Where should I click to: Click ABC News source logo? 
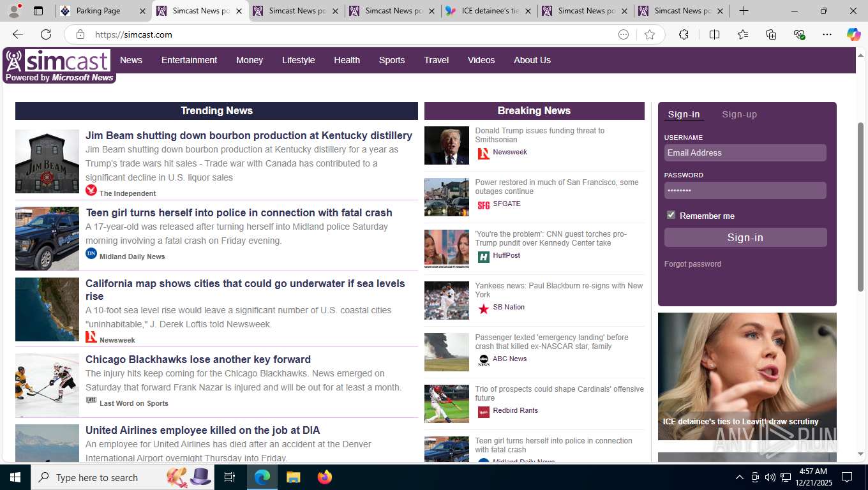(x=484, y=360)
